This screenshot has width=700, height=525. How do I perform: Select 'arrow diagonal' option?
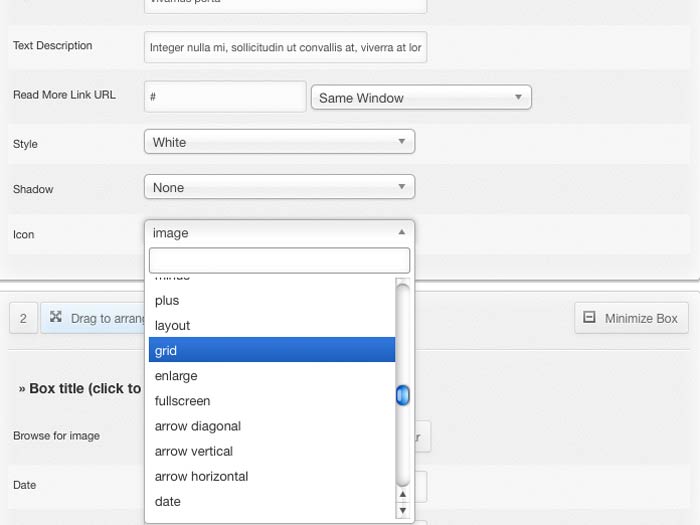270,426
